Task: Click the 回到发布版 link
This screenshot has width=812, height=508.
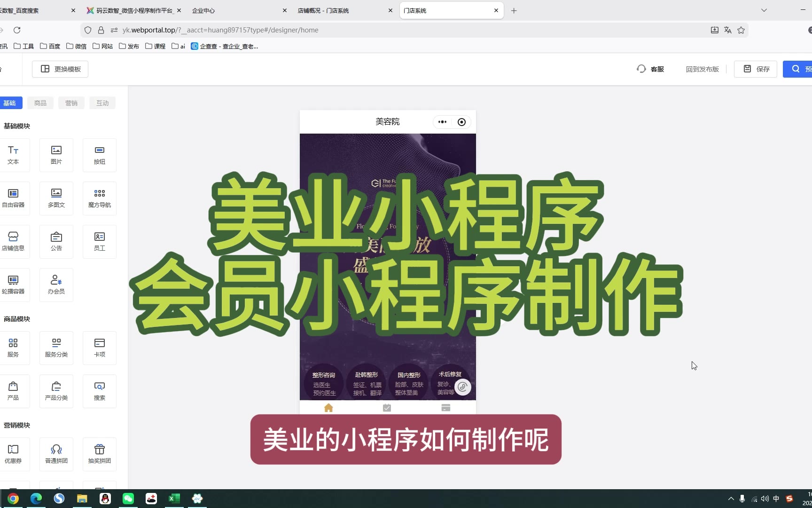Action: point(702,69)
